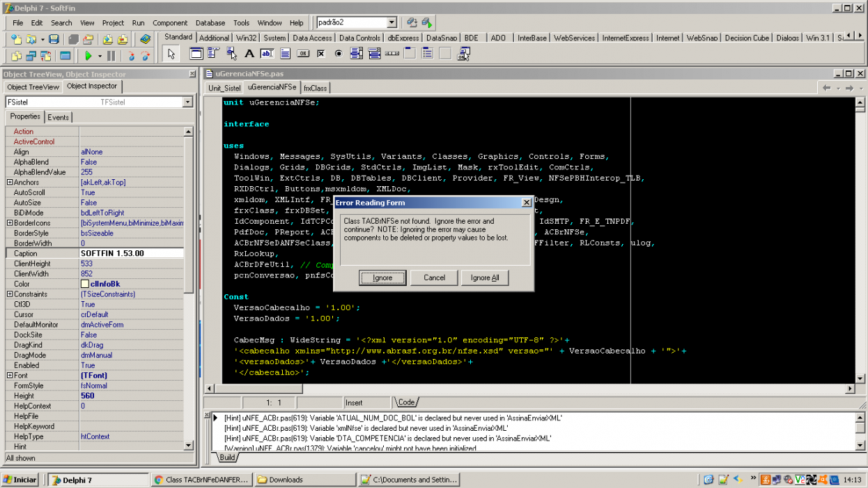Click the View Form toolbar icon
The height and width of the screenshot is (488, 868).
click(31, 55)
